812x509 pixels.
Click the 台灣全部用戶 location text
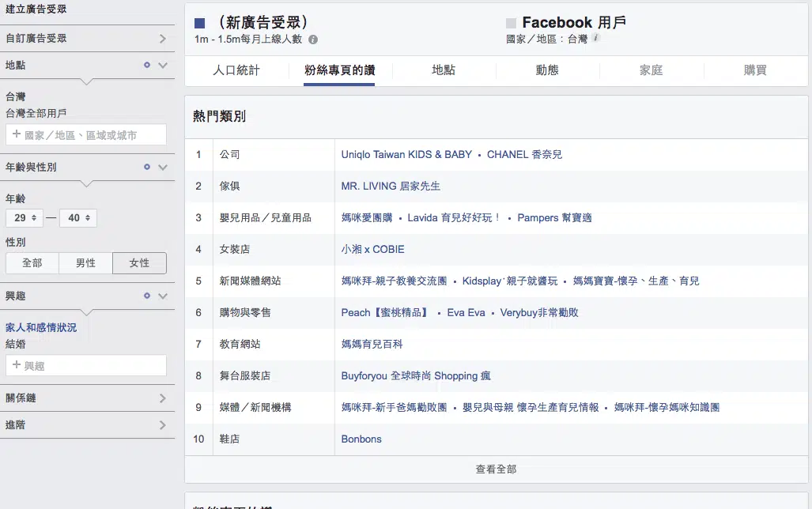[x=36, y=113]
